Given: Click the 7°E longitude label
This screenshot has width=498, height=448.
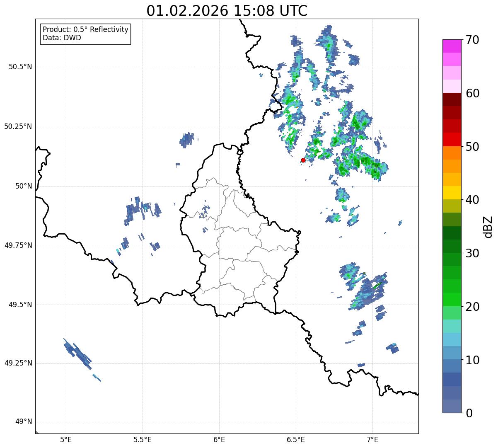Looking at the screenshot, I should click(372, 439).
